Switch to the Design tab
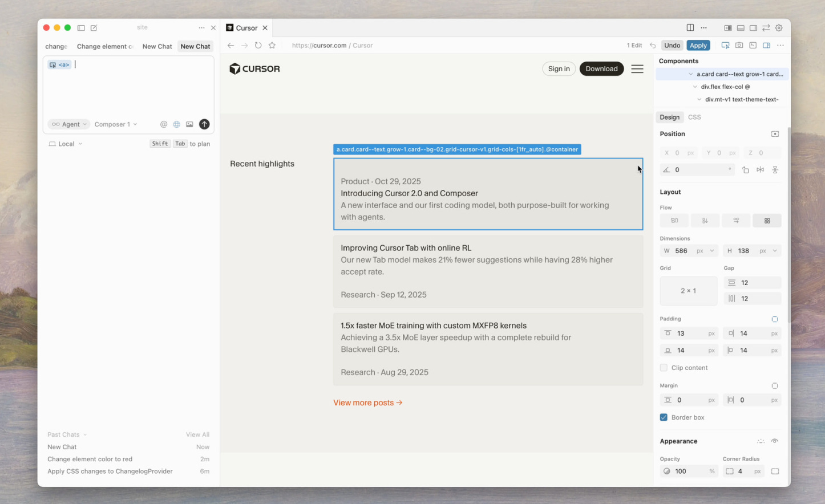Screen dimensions: 825x504 click(x=670, y=117)
